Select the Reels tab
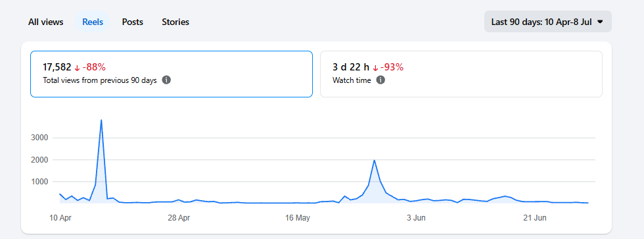 point(93,22)
